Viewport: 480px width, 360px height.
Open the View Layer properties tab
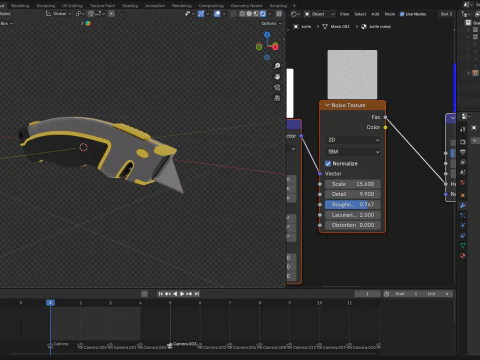[463, 162]
